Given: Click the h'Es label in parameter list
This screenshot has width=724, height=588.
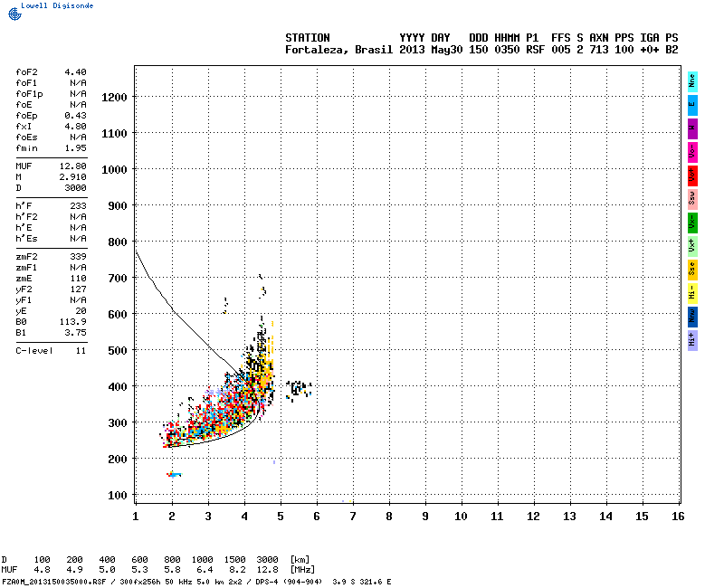Looking at the screenshot, I should pos(26,239).
